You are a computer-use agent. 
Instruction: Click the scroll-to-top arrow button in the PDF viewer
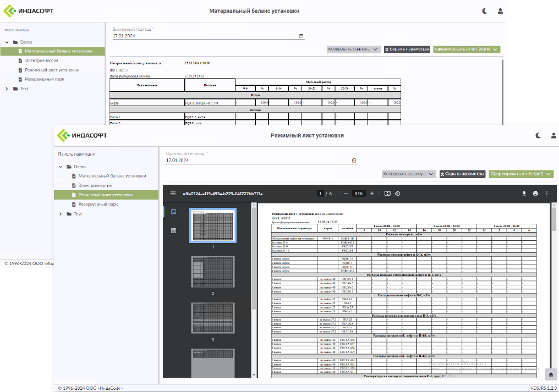click(x=551, y=374)
